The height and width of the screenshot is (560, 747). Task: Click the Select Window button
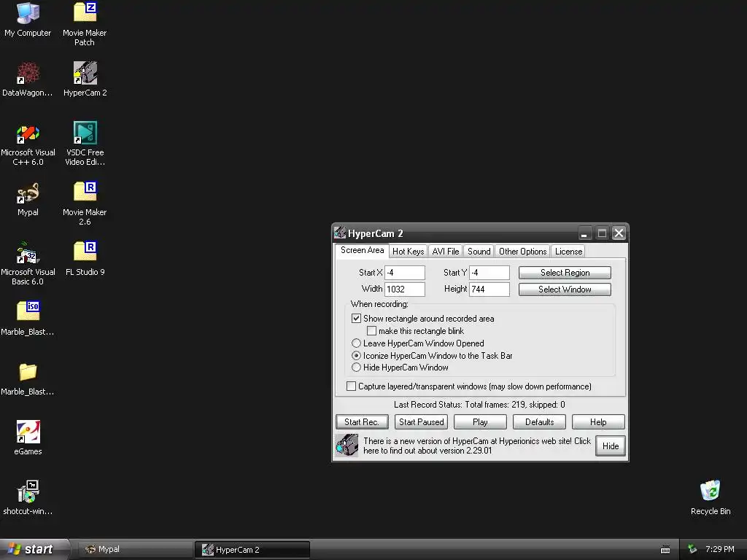click(565, 289)
